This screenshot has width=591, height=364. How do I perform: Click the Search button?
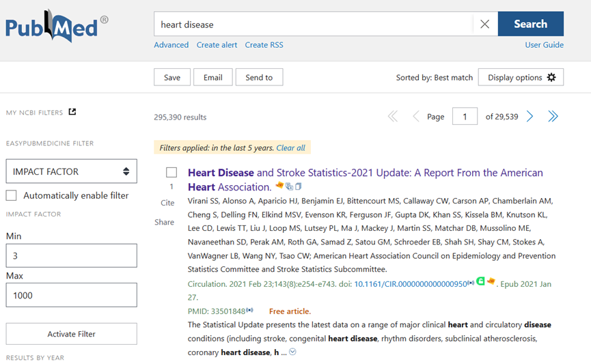point(531,24)
